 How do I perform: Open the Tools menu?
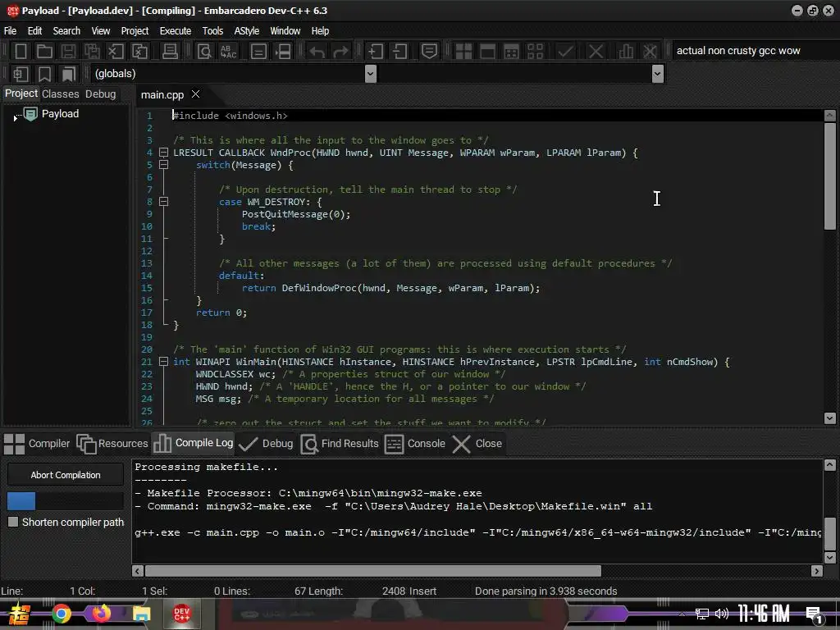tap(212, 31)
